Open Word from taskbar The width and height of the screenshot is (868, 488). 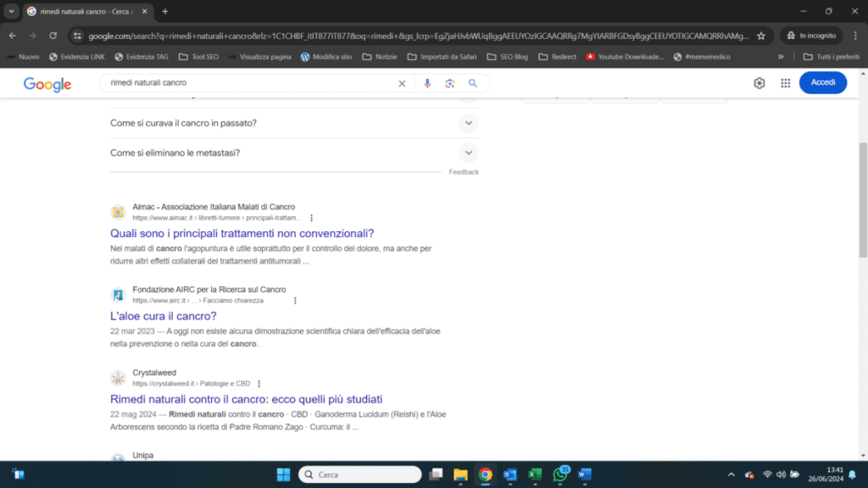pyautogui.click(x=585, y=474)
